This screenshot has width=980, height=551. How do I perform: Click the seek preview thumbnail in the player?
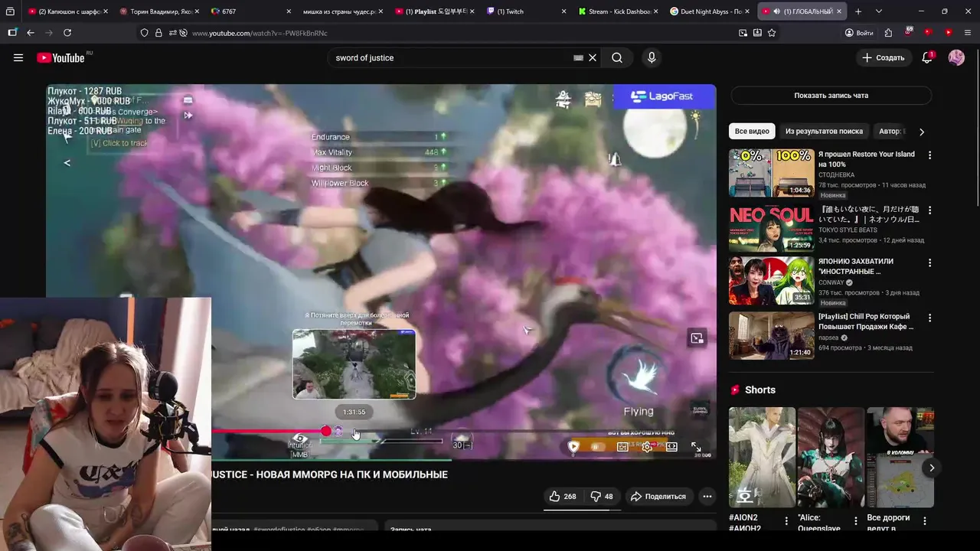click(354, 364)
